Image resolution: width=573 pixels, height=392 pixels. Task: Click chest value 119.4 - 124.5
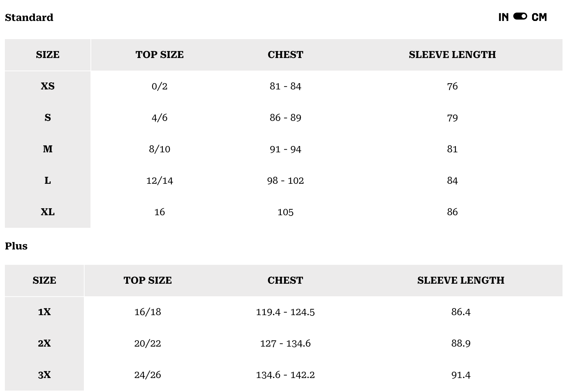[x=285, y=312]
